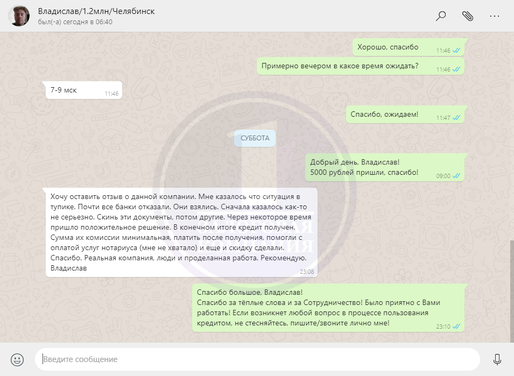Click the chat vertical scrollbar

(x=512, y=291)
